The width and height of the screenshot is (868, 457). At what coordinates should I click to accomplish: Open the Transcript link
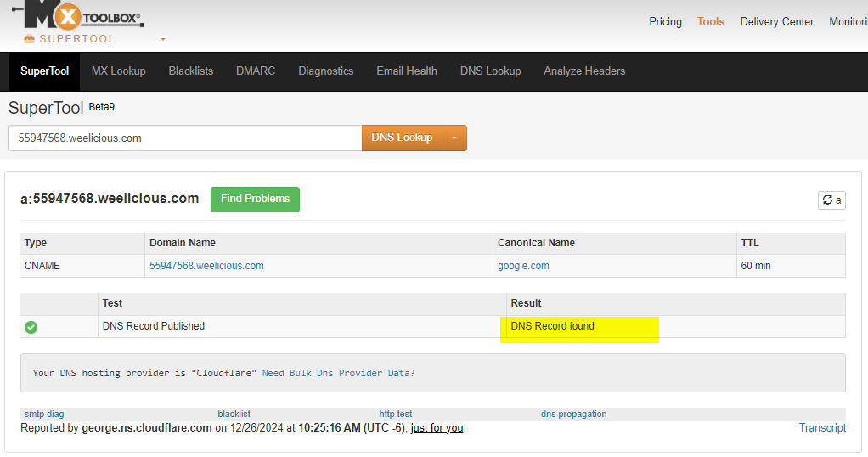(822, 428)
